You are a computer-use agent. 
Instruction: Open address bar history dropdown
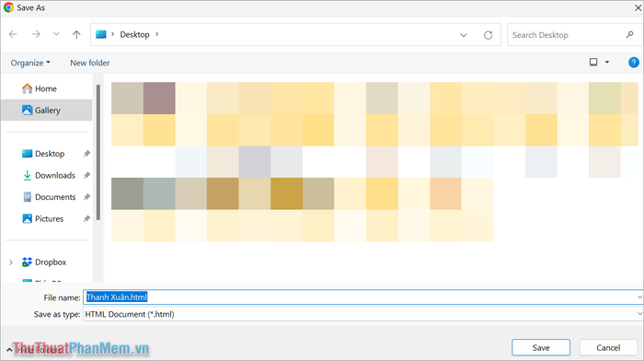(464, 35)
